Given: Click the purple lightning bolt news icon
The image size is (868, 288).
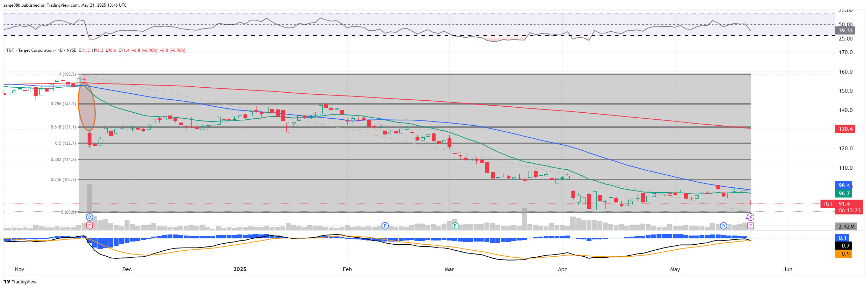Looking at the screenshot, I should click(750, 217).
